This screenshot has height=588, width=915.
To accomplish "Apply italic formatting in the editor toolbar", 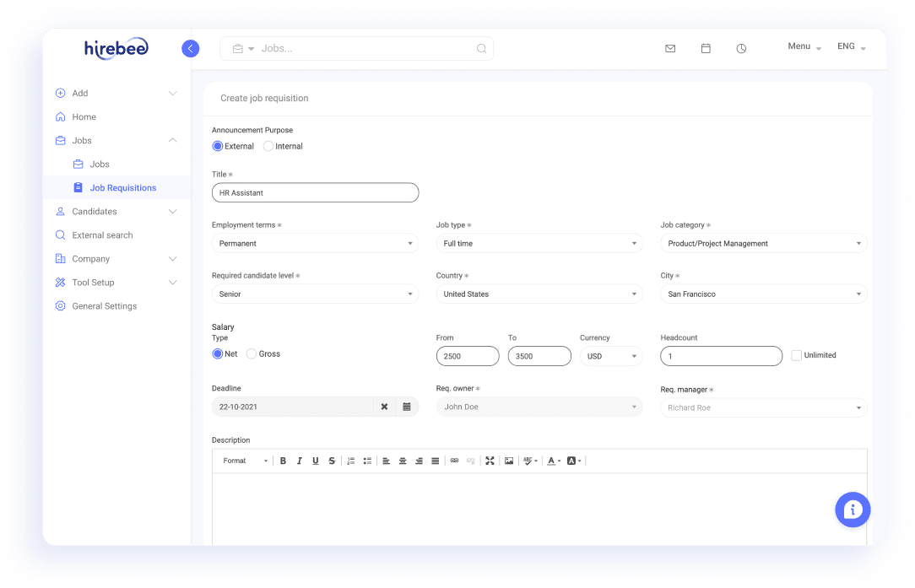I will [299, 461].
